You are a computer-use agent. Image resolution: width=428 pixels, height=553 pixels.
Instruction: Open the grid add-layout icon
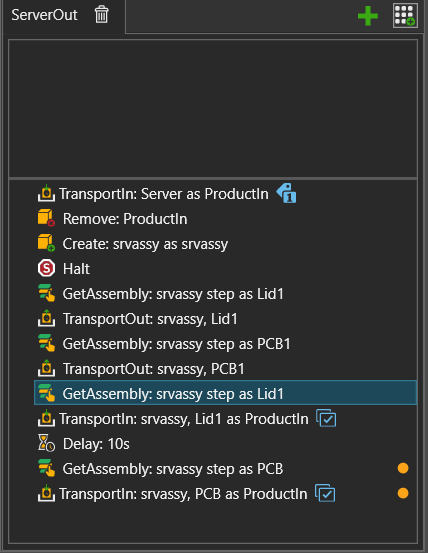[x=405, y=15]
